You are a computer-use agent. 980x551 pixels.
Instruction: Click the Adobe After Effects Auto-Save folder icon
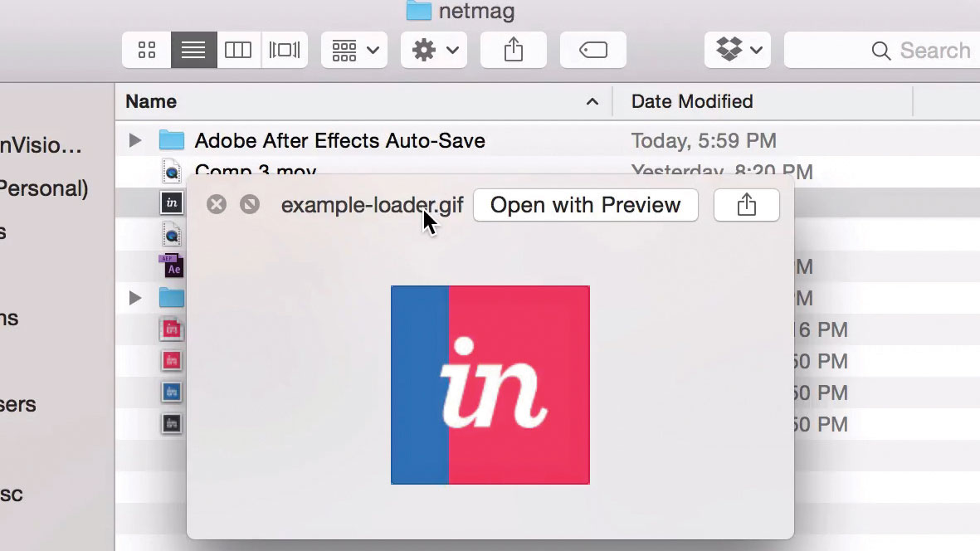point(171,140)
